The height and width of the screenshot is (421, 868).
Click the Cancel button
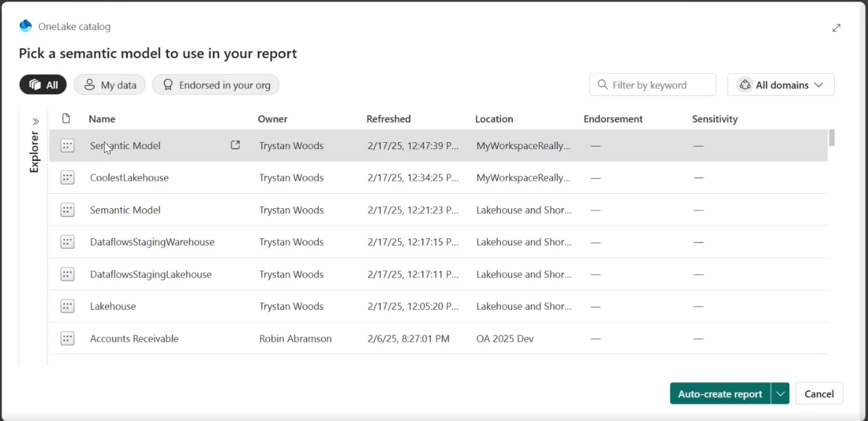(x=818, y=393)
